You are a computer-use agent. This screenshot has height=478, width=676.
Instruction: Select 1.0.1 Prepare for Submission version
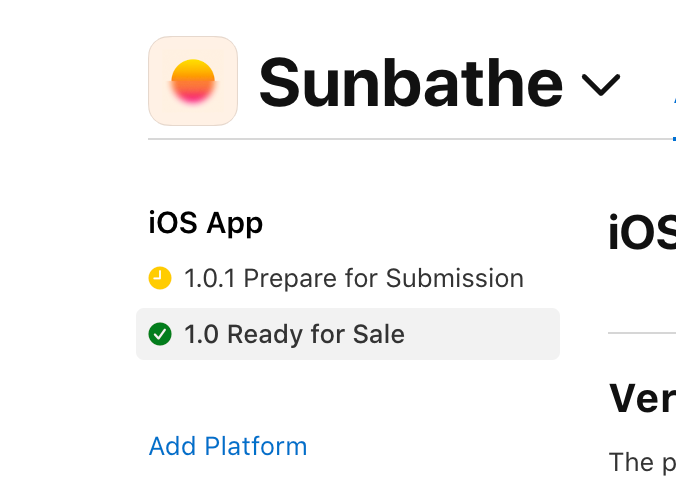(353, 278)
